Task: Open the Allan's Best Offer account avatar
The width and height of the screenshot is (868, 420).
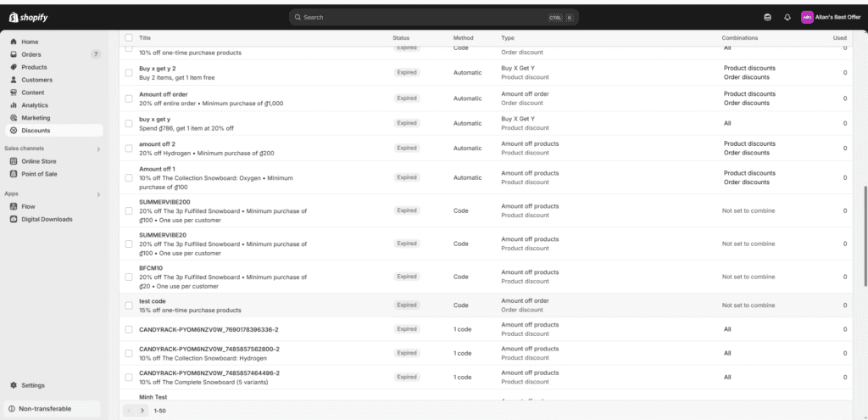Action: [807, 17]
